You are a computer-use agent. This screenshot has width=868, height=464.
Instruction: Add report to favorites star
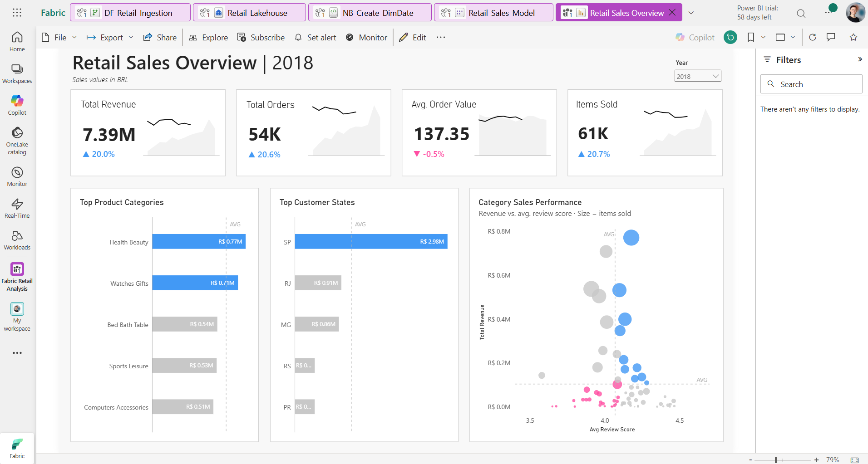click(x=853, y=37)
